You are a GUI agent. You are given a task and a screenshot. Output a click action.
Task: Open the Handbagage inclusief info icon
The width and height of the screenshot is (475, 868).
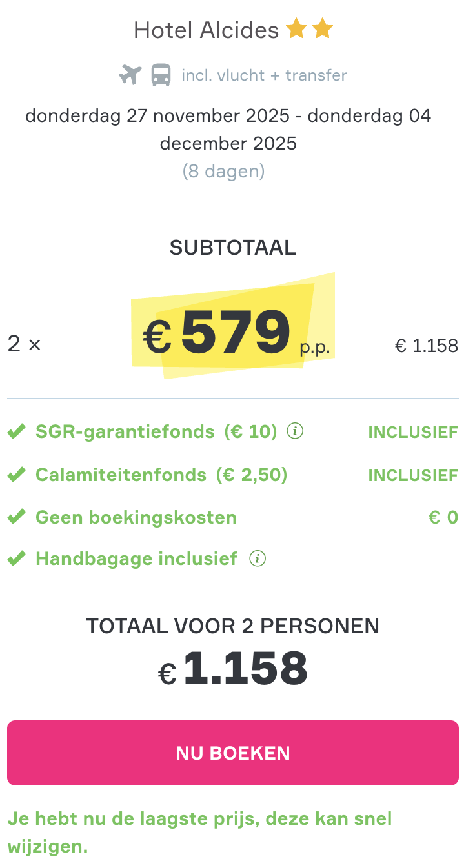pyautogui.click(x=259, y=558)
